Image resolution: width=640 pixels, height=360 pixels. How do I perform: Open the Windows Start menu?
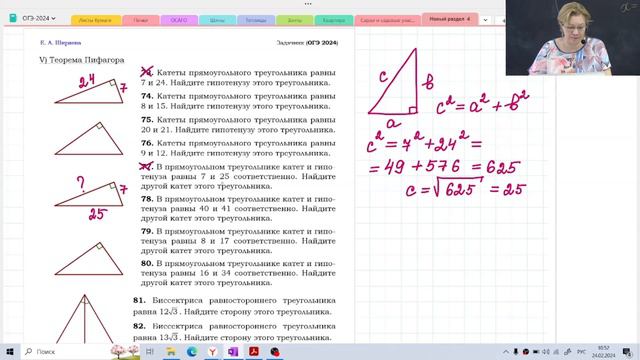pos(10,351)
